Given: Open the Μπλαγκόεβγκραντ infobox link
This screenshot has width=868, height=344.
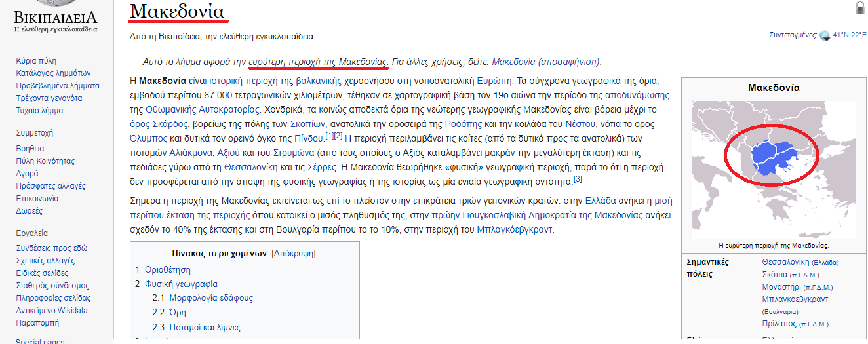Looking at the screenshot, I should pos(795,299).
